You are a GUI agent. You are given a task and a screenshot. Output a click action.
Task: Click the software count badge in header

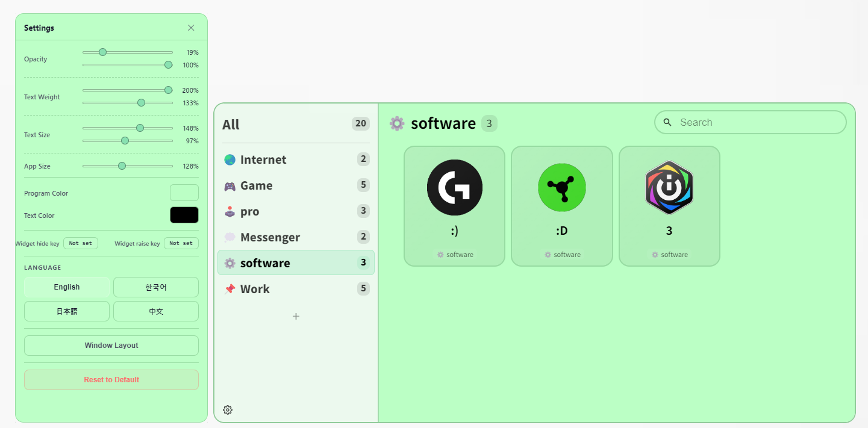tap(489, 123)
